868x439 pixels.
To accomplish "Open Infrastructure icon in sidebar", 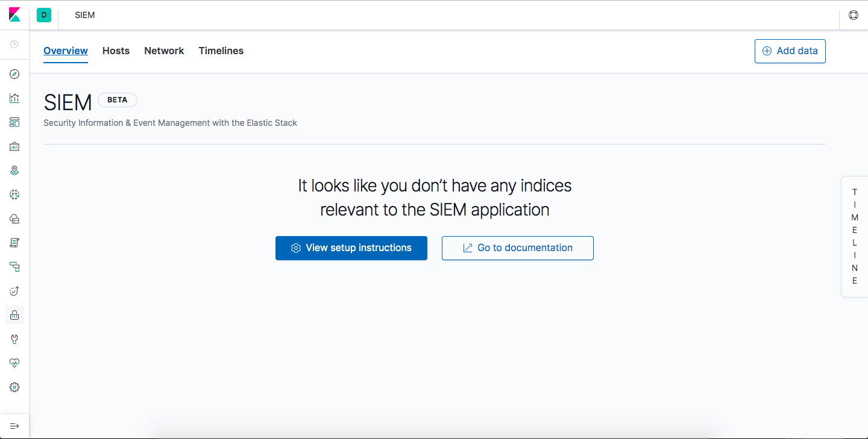I will point(14,219).
